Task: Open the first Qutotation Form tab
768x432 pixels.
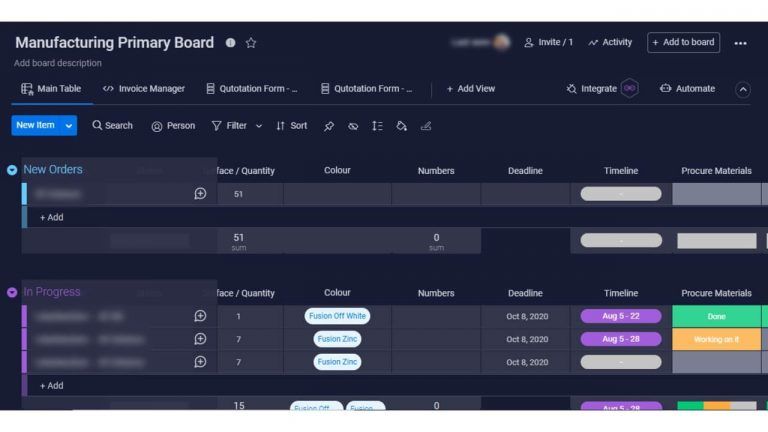Action: [x=252, y=89]
